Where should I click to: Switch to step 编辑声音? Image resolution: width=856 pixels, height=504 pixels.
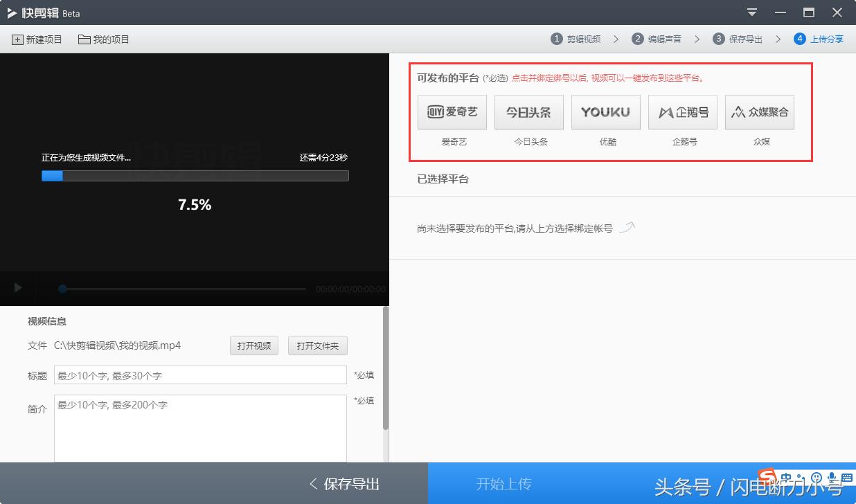(x=657, y=39)
